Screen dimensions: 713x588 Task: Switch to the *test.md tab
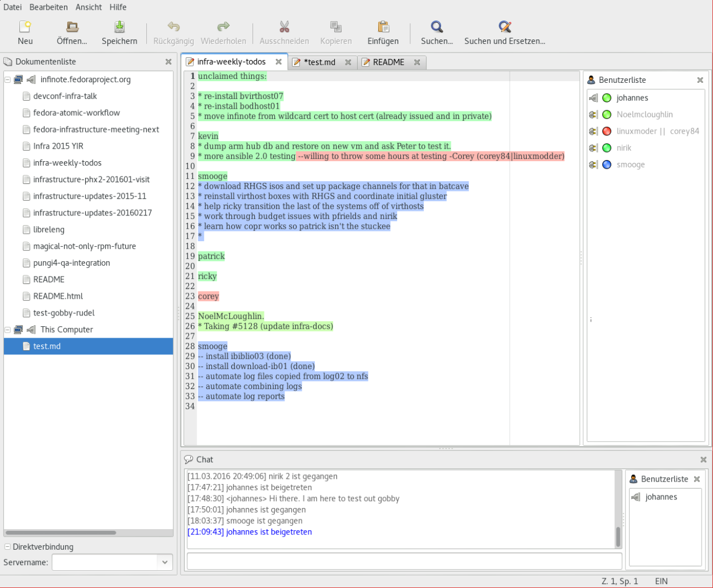point(319,62)
